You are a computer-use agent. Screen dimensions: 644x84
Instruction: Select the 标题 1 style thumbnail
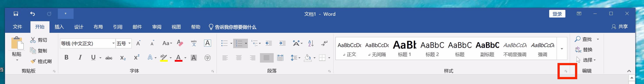click(404, 48)
